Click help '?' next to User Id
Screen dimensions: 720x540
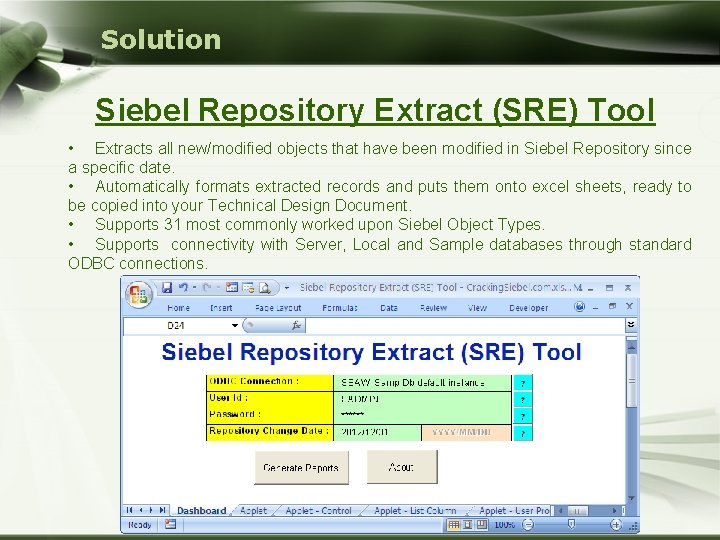coord(523,399)
